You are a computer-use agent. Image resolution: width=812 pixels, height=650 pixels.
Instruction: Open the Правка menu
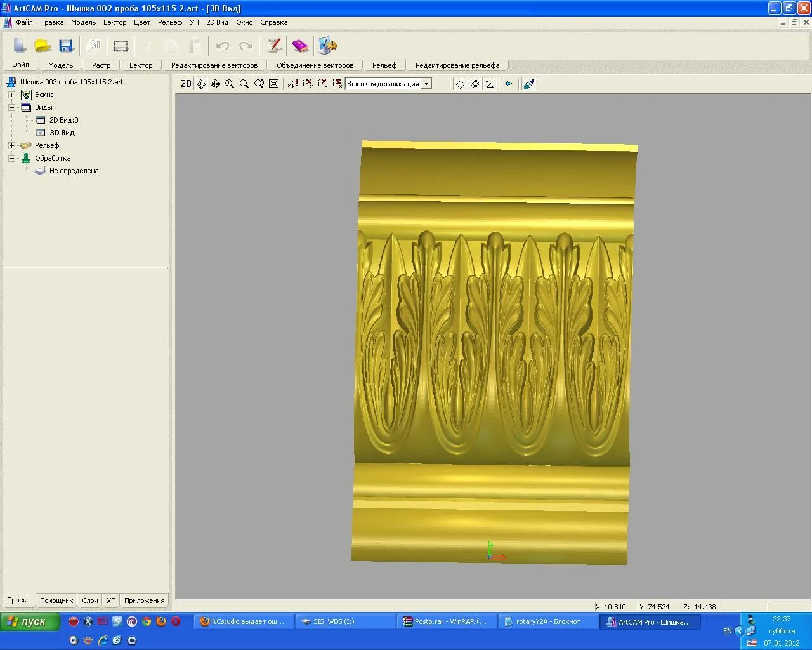(51, 22)
